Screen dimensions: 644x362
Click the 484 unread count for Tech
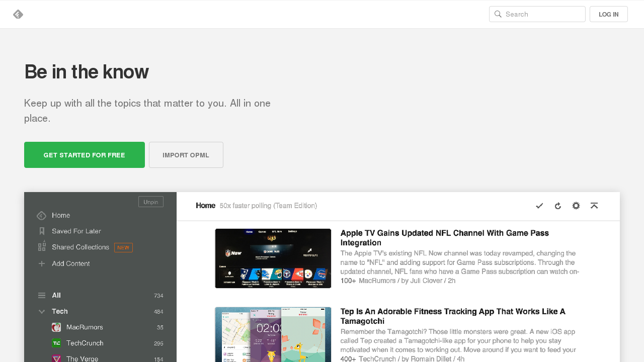coord(158,312)
